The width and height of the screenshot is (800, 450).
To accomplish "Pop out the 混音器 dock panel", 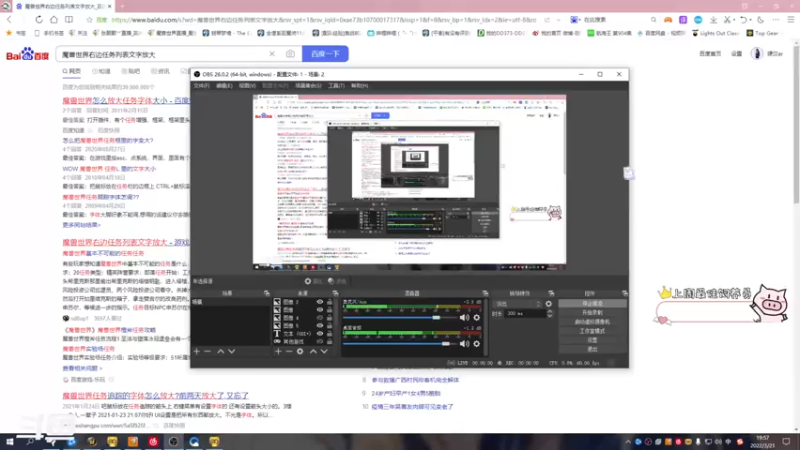I will [x=485, y=293].
